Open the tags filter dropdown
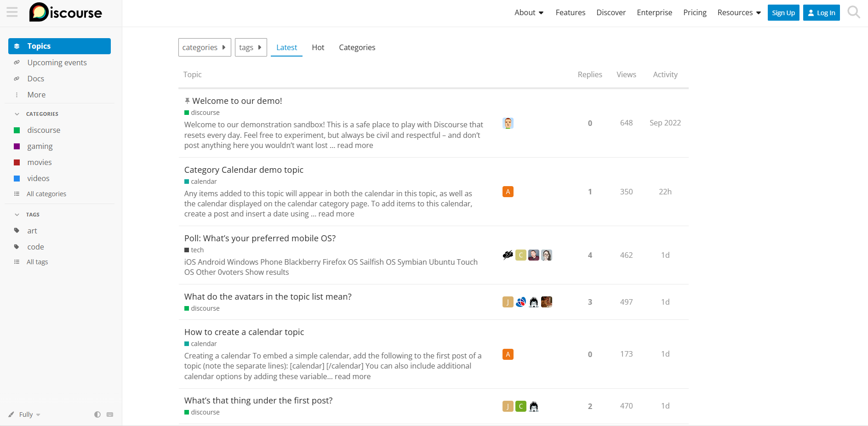 251,47
